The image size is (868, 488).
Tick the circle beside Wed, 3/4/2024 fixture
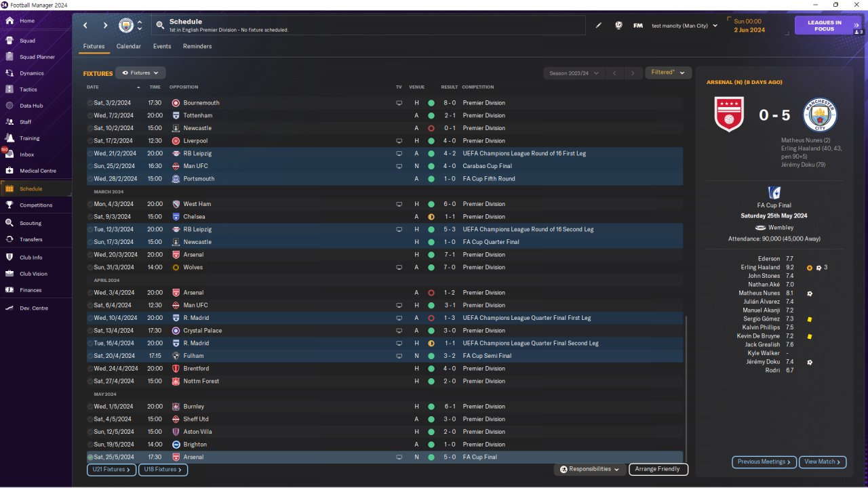click(x=90, y=293)
